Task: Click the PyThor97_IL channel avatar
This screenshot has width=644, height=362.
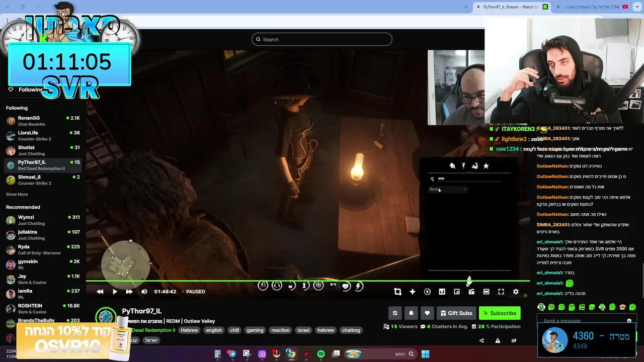Action: point(106,317)
